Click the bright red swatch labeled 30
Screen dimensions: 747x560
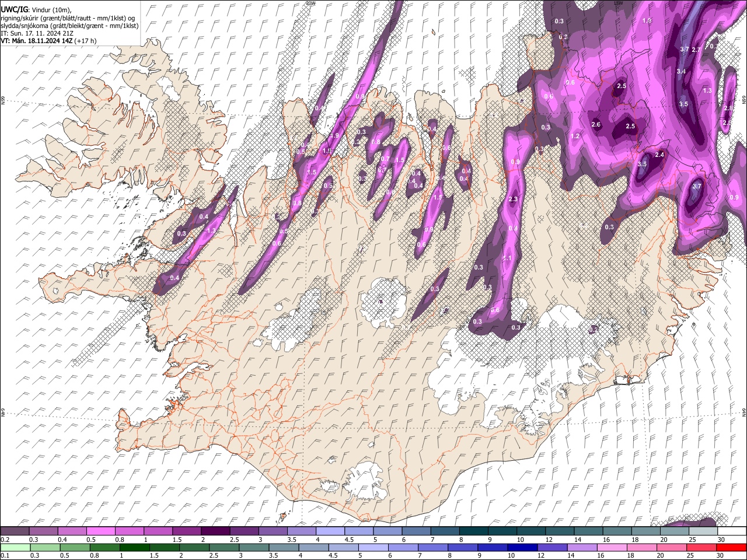pos(731,547)
